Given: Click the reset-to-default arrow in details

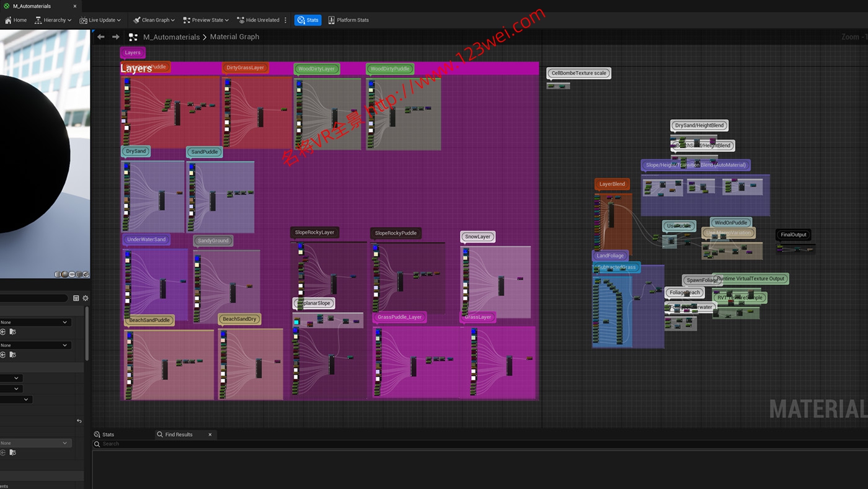Looking at the screenshot, I should click(79, 421).
